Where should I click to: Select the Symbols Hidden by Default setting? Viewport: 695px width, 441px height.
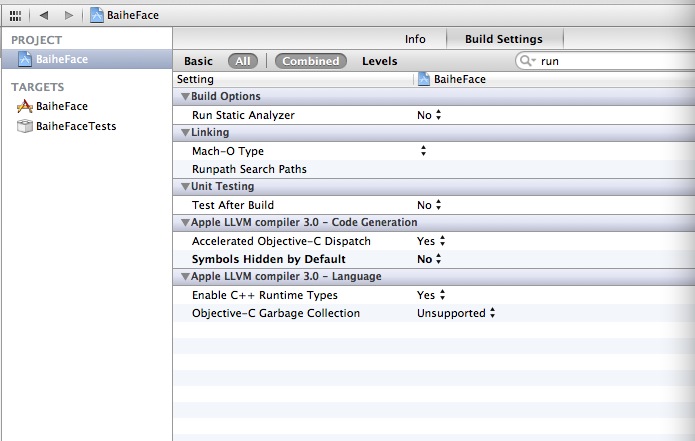tap(269, 259)
